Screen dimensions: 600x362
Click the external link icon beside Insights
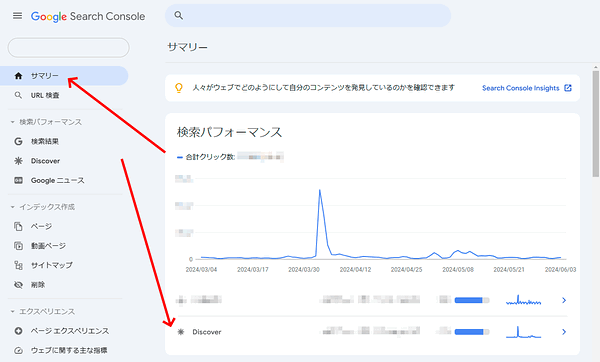point(568,88)
